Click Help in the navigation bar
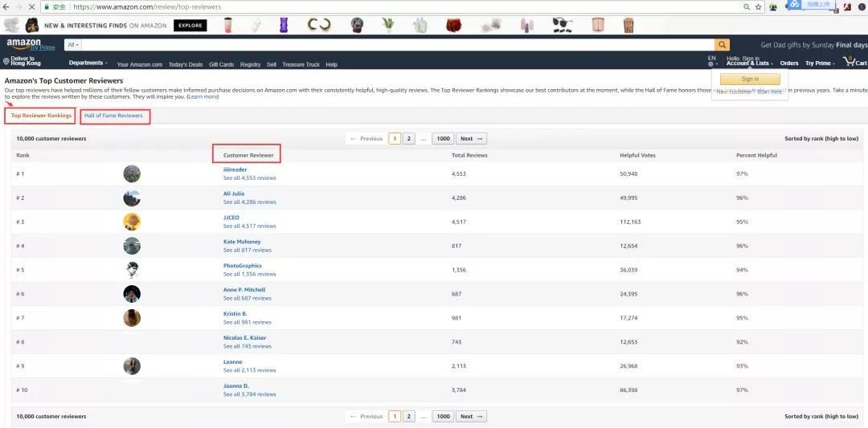This screenshot has width=868, height=428. tap(331, 65)
